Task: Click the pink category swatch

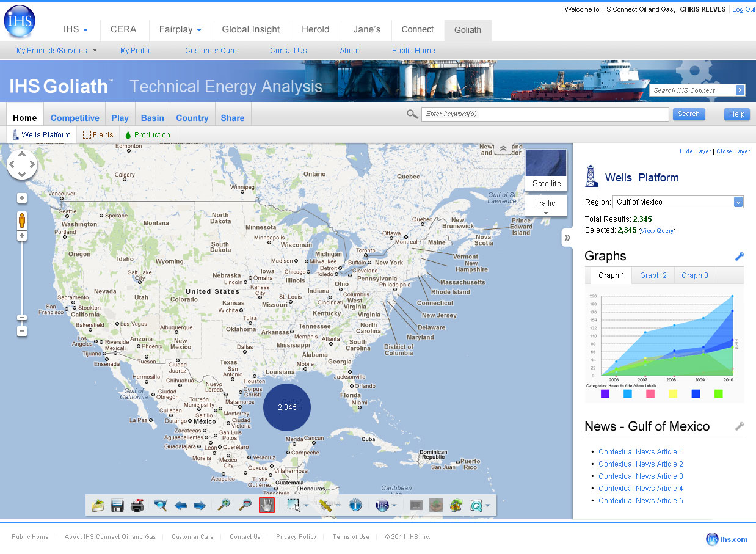Action: click(650, 394)
